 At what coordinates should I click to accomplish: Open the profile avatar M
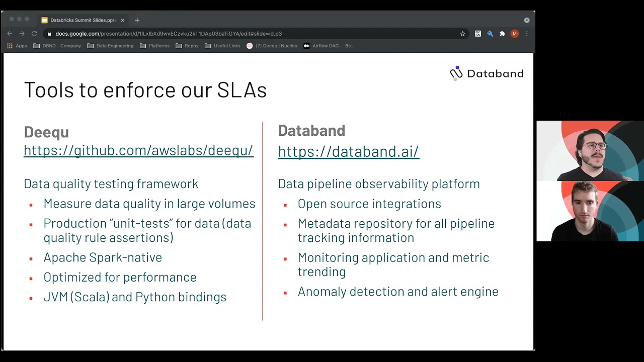tap(514, 34)
